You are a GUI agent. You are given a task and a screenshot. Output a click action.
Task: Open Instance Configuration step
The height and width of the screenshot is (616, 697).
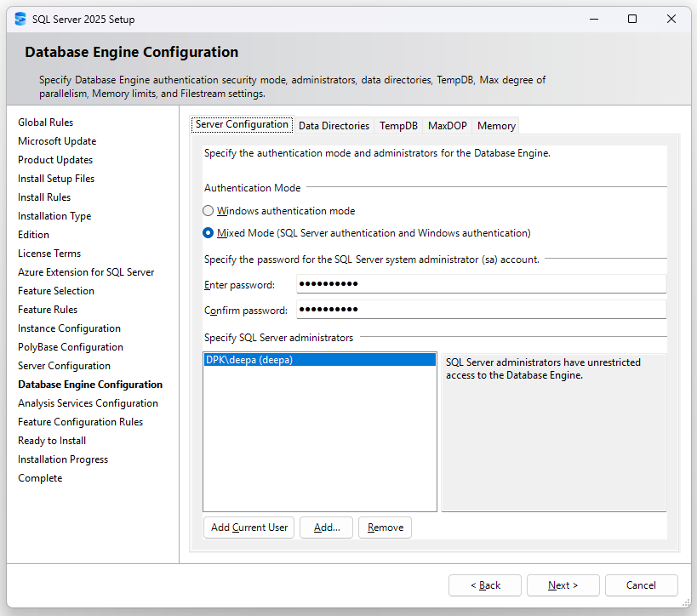[69, 328]
